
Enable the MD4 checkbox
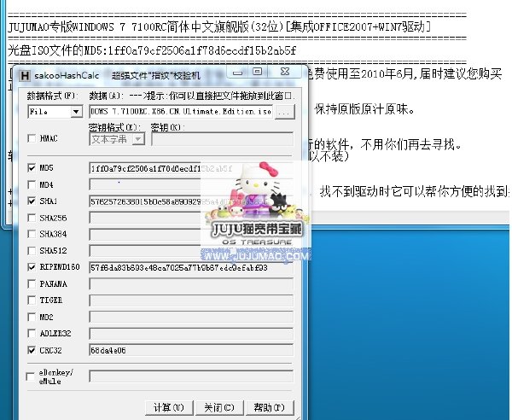(x=32, y=185)
